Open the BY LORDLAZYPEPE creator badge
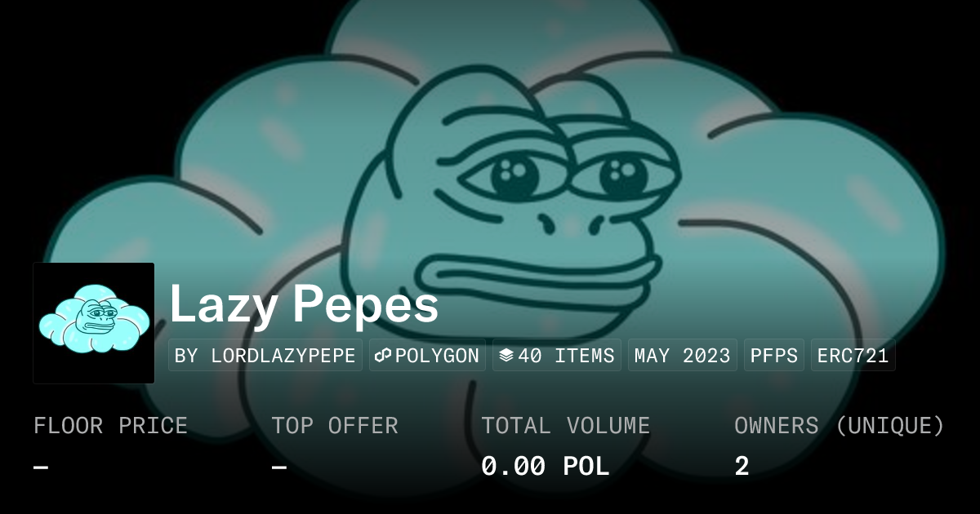The height and width of the screenshot is (514, 980). pyautogui.click(x=265, y=356)
